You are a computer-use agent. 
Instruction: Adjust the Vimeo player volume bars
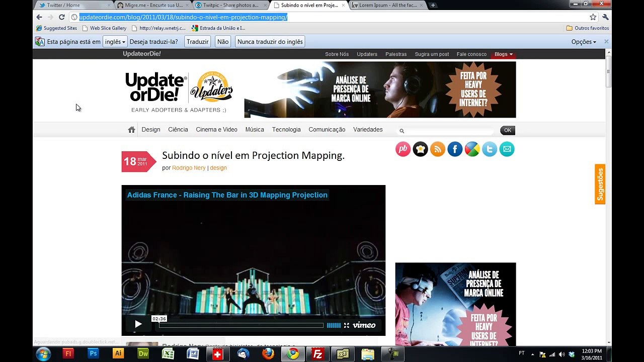point(334,325)
